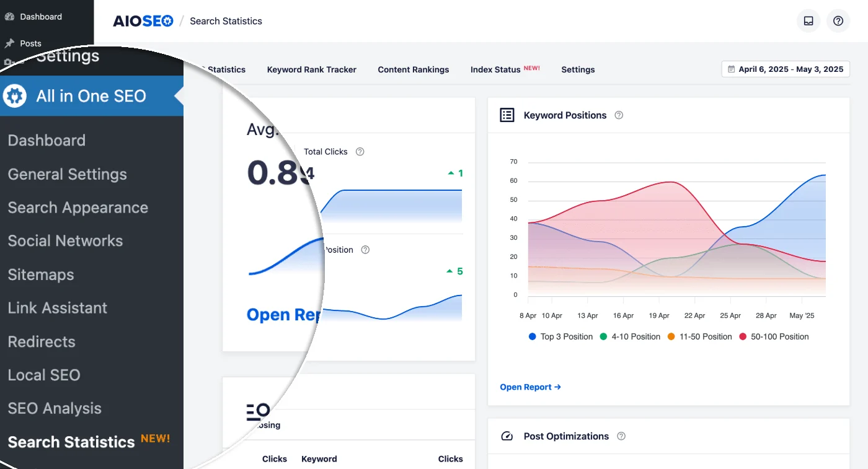The image size is (868, 469).
Task: Select Search Statistics in sidebar
Action: point(71,442)
